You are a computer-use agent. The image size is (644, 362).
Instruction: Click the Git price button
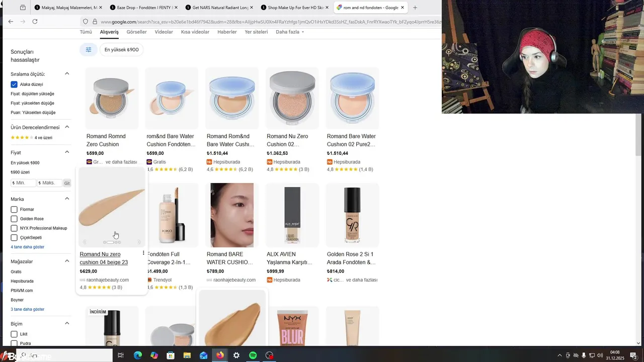click(67, 183)
